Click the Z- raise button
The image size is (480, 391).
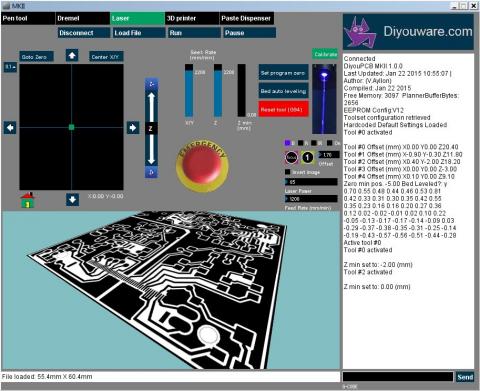point(151,84)
